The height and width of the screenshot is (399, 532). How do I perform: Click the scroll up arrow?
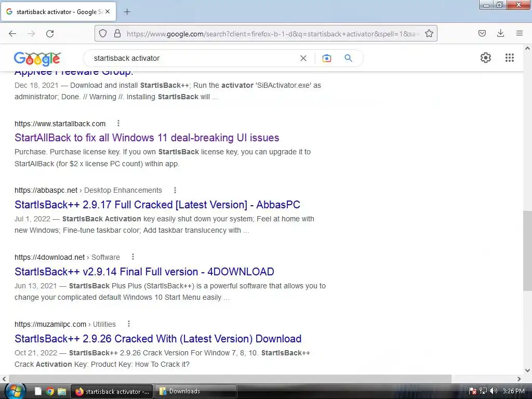coord(527,48)
